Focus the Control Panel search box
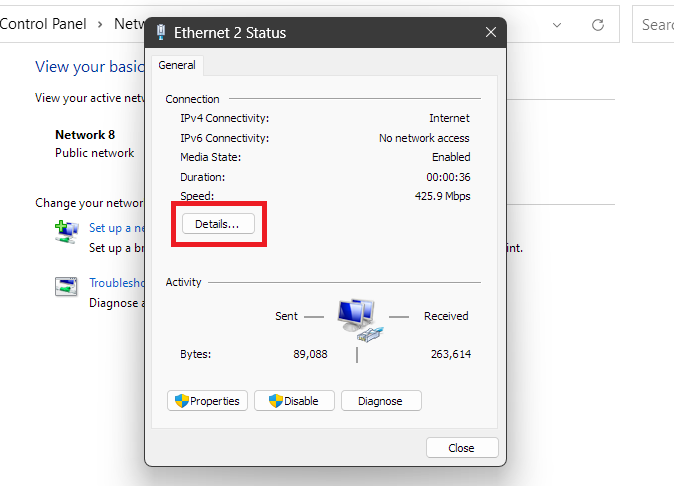 click(655, 24)
